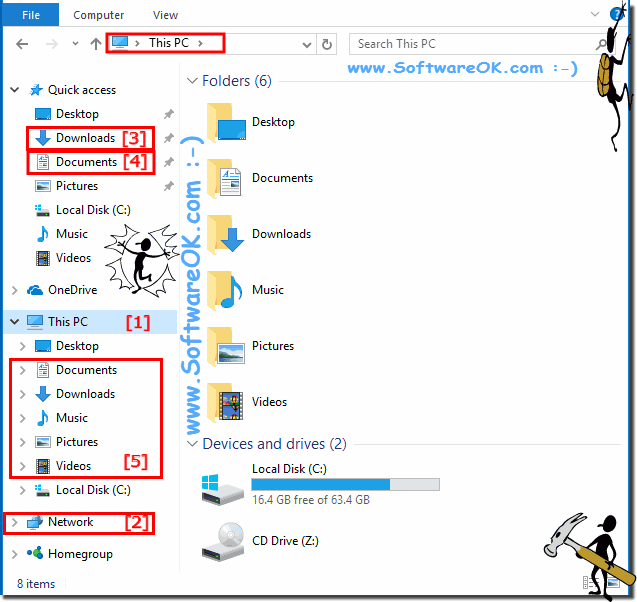This screenshot has height=602, width=637.
Task: Click the '16.4 GB free of 63.4 GB' text
Action: click(311, 500)
